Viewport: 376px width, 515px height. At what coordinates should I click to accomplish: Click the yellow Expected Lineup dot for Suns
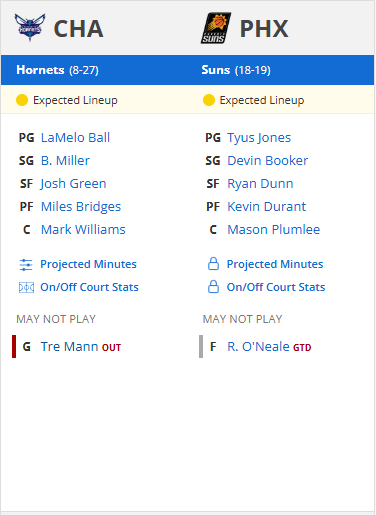click(209, 100)
